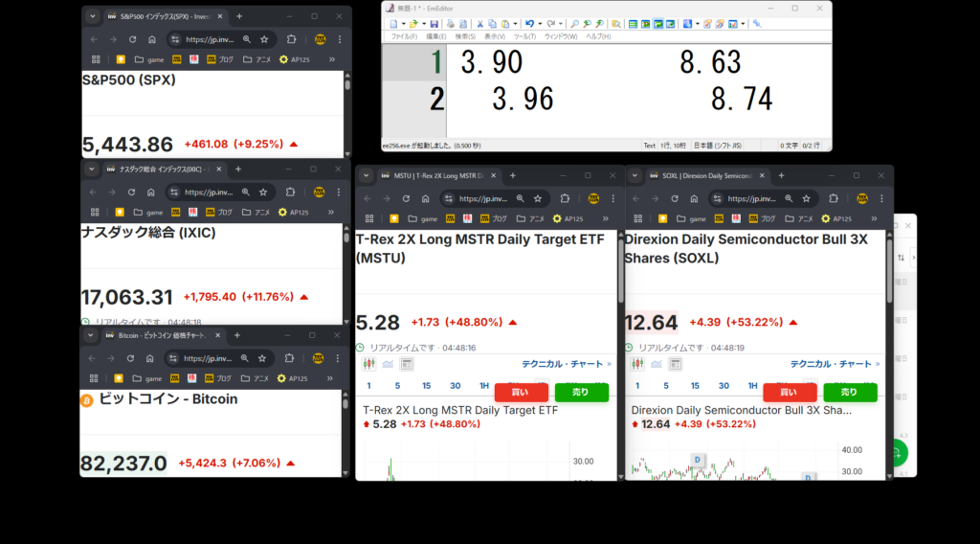Click the home icon in the Nasdaq window
The image size is (980, 544).
[x=150, y=193]
